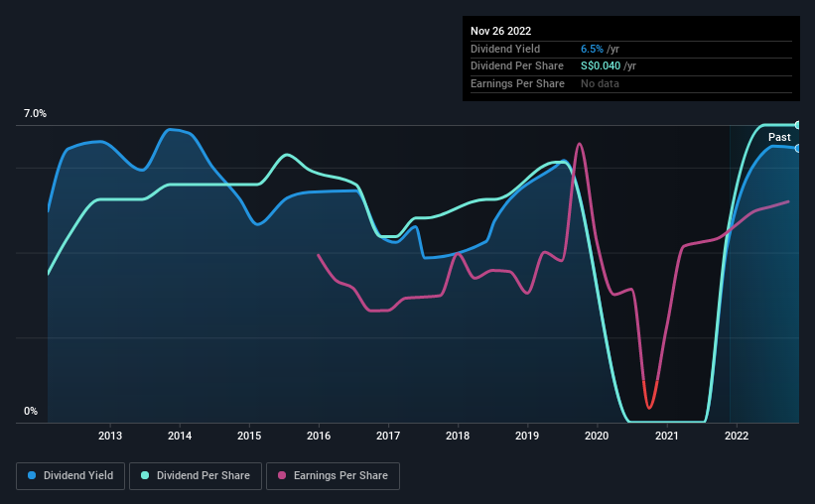Click the Past region label

[779, 137]
